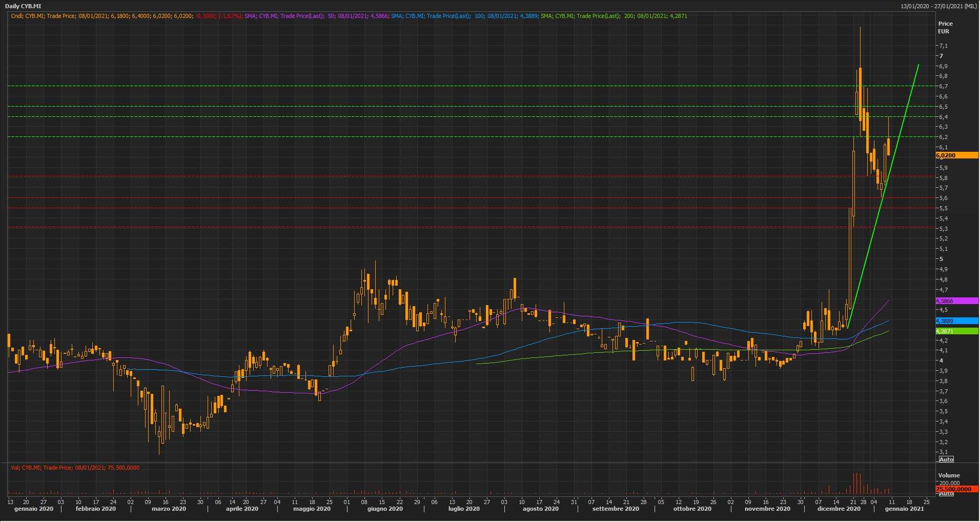Click the Vol CYB.MI volume legend label
The height and width of the screenshot is (522, 980).
(75, 468)
